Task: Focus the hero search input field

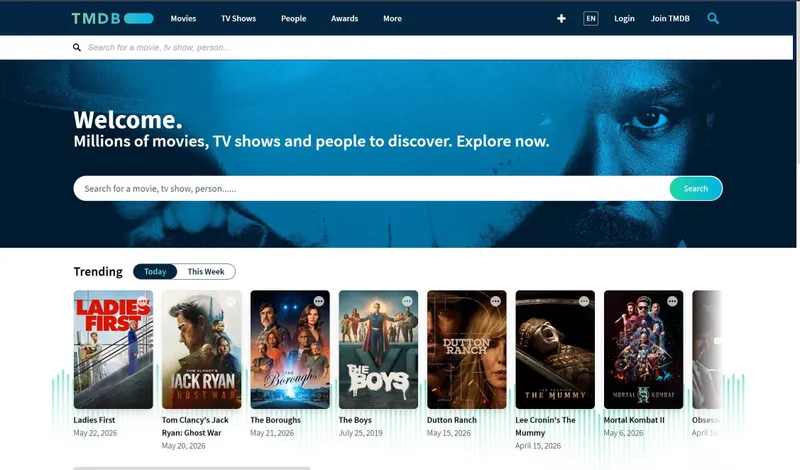Action: (371, 188)
